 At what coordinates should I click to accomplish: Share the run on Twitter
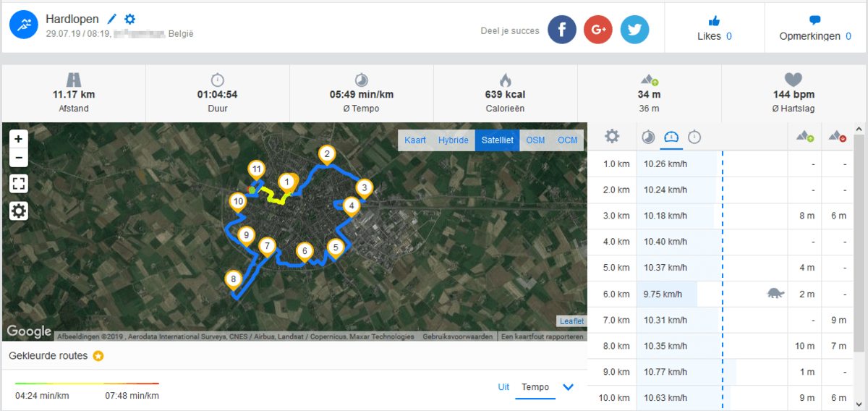[634, 30]
